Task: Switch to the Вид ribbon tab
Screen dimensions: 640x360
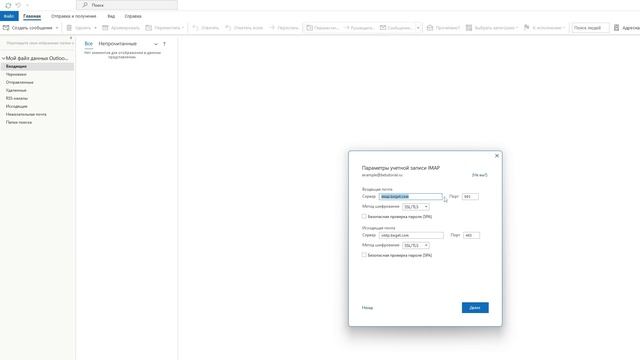Action: tap(111, 16)
